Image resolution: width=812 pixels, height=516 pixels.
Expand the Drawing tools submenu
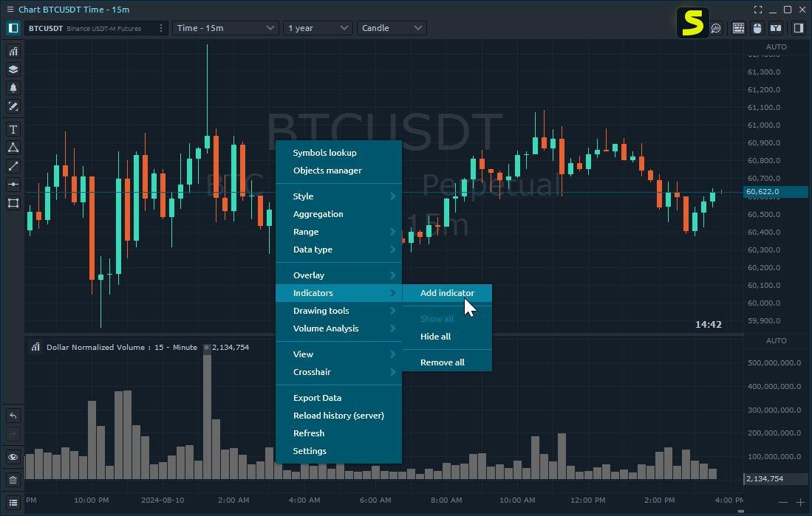338,311
